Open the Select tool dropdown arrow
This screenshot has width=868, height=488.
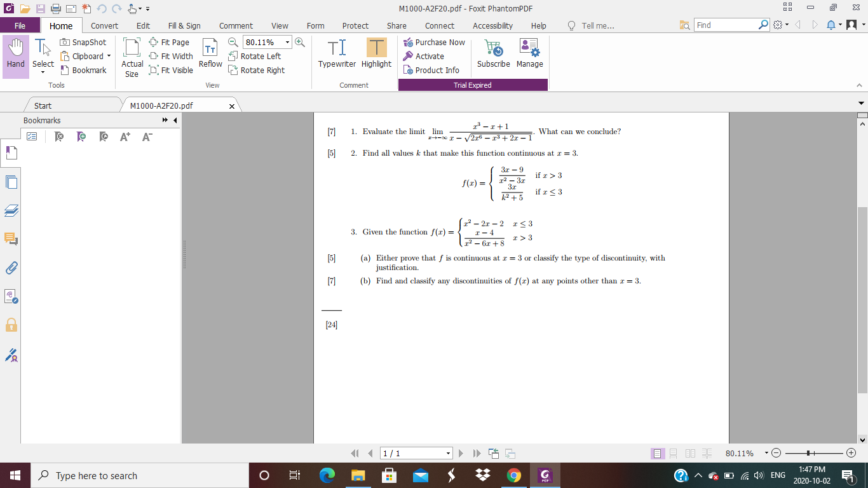(43, 71)
